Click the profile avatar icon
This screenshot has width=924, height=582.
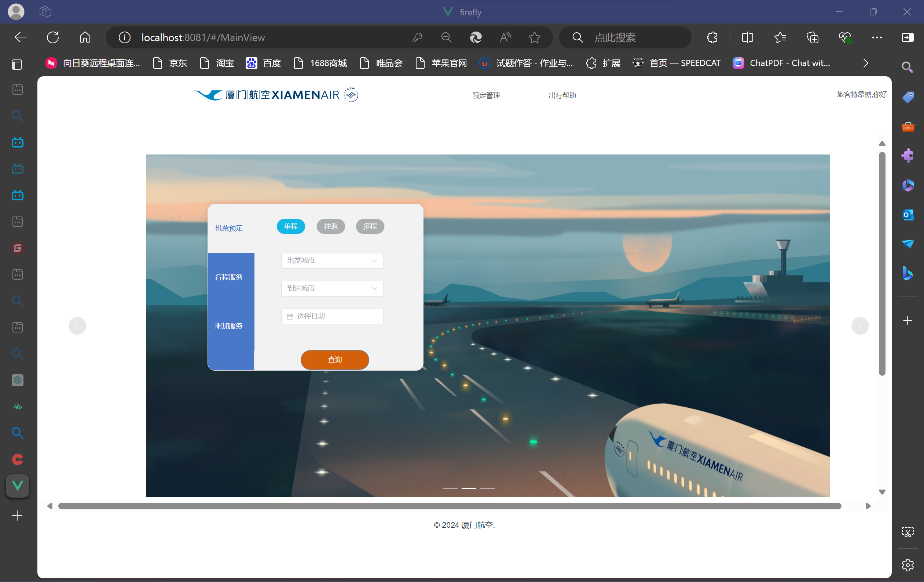click(16, 11)
